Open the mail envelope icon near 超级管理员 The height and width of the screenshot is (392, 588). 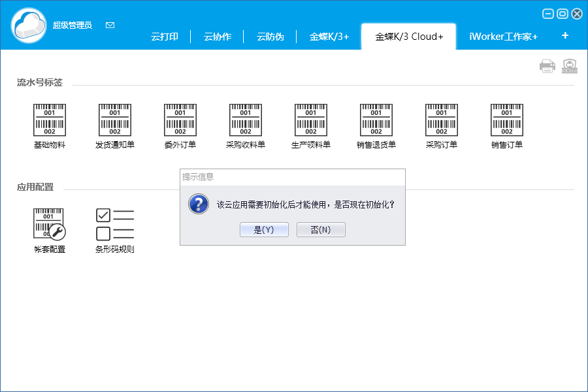(110, 25)
